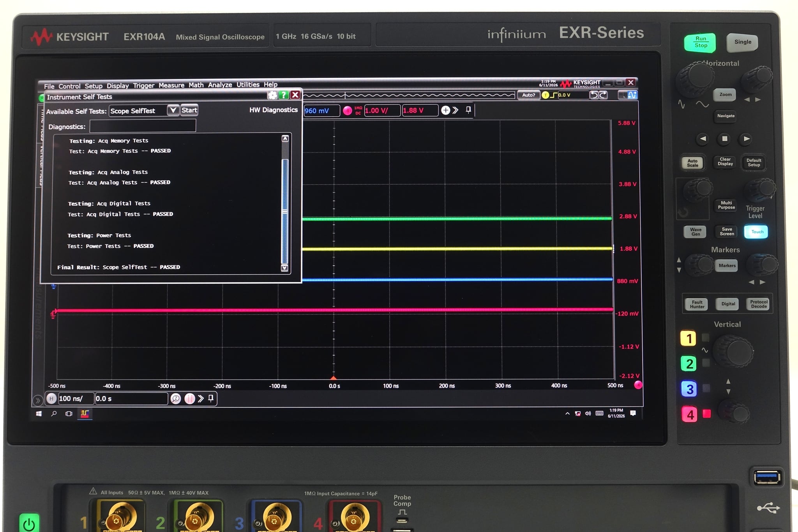This screenshot has height=532, width=798.
Task: Open Windows Task View
Action: (x=69, y=414)
